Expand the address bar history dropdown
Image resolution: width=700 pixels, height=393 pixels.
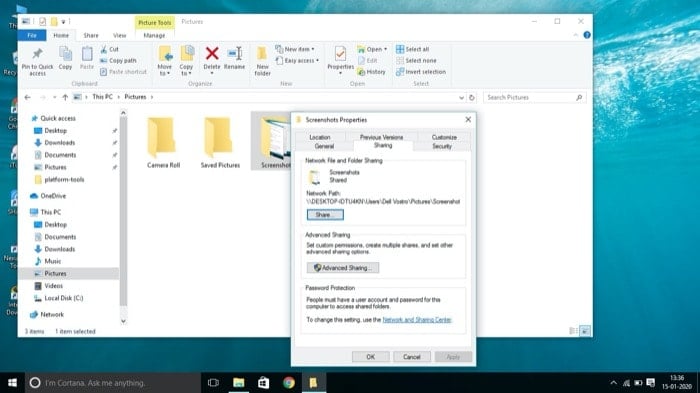point(461,97)
